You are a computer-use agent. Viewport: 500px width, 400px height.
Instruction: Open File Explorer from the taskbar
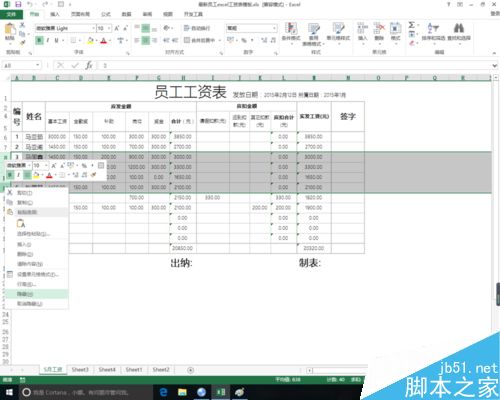pyautogui.click(x=182, y=392)
